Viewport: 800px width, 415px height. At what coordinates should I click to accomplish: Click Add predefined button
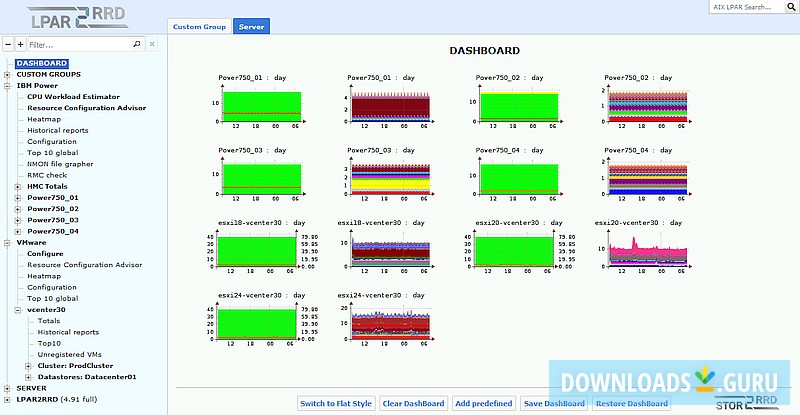click(x=484, y=403)
